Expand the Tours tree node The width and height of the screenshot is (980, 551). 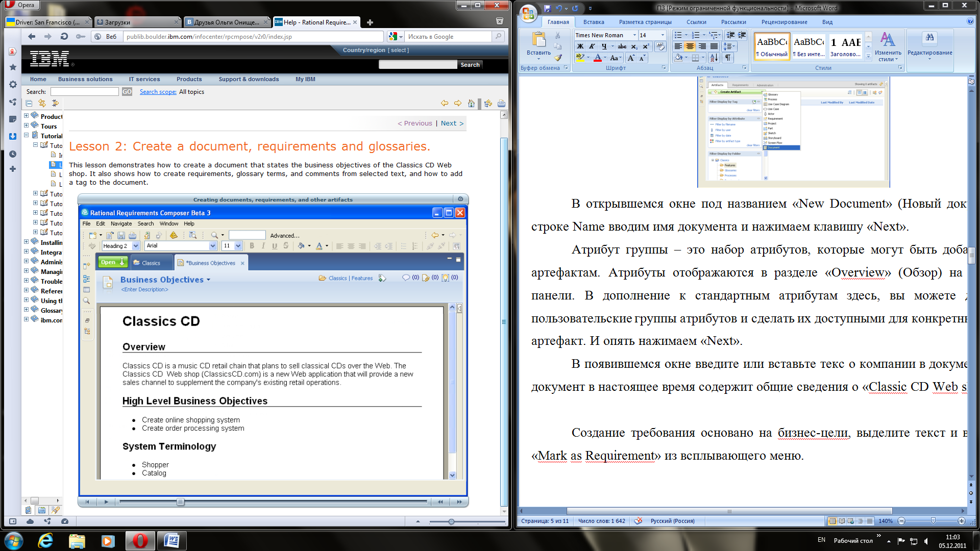[x=26, y=126]
